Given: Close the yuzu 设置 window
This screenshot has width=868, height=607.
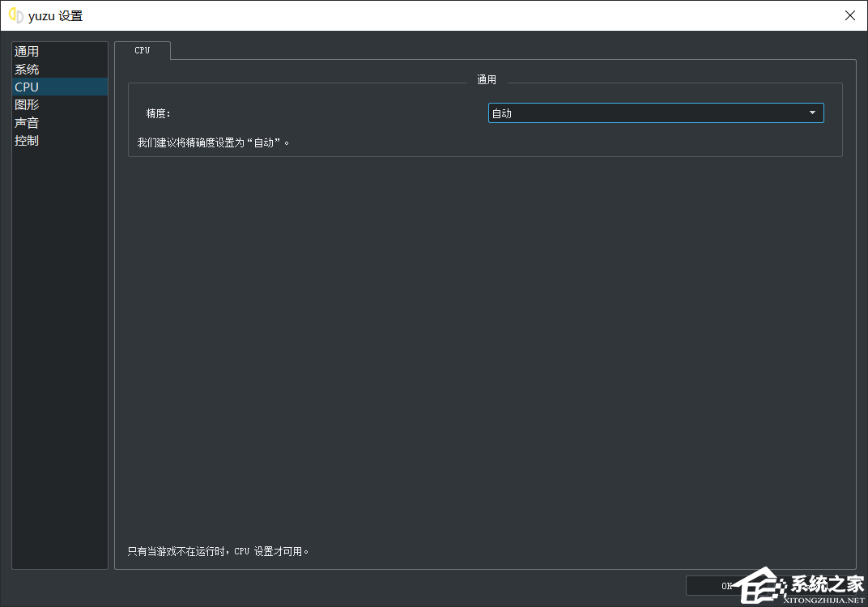Looking at the screenshot, I should [849, 15].
